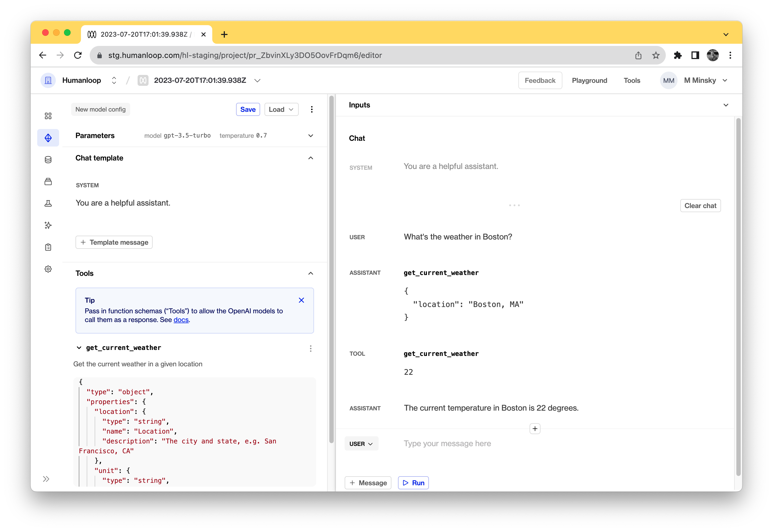773x532 pixels.
Task: Open the docs link in tip
Action: click(181, 320)
